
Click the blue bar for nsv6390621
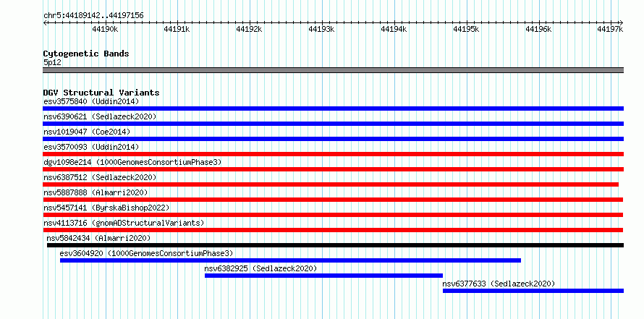[333, 124]
